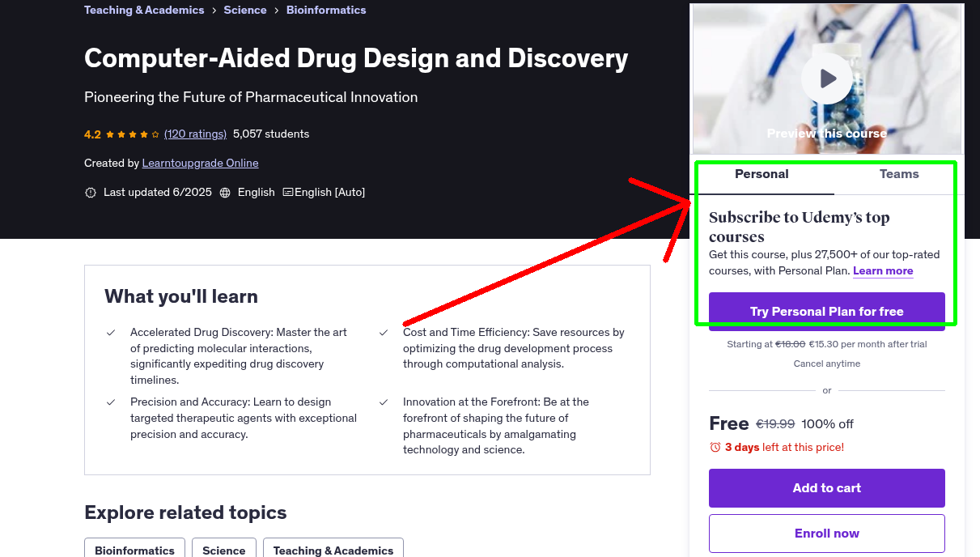Open the 120 ratings link

tap(195, 134)
